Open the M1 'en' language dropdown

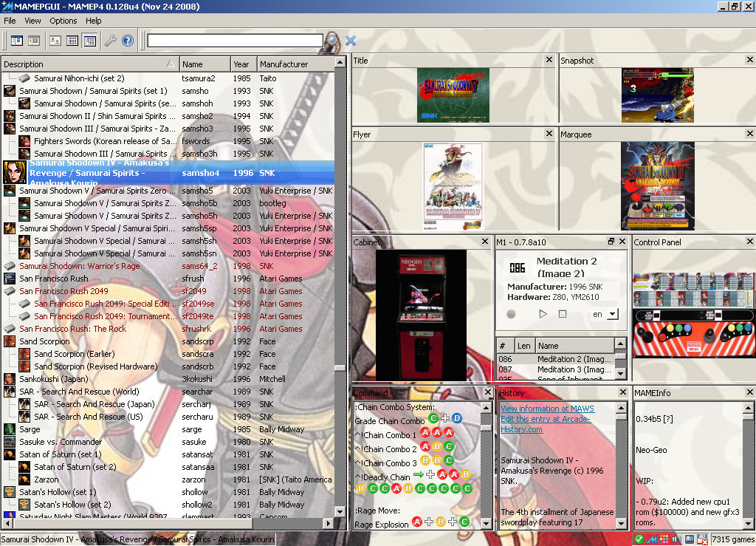click(x=612, y=314)
